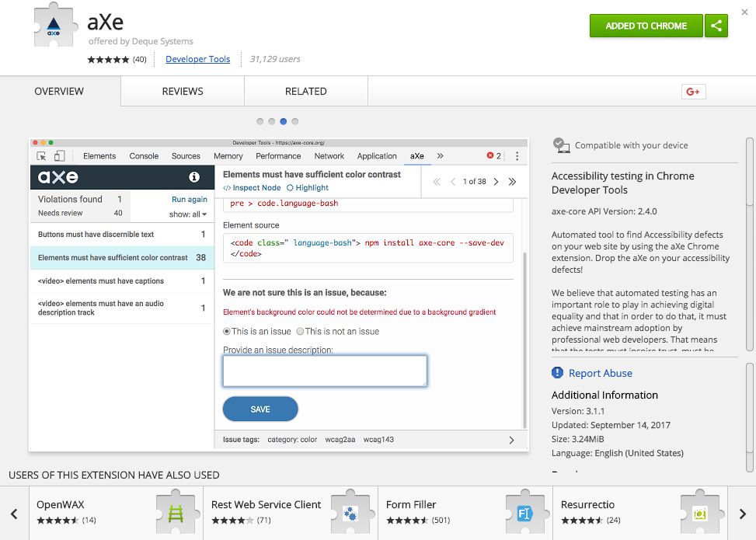The height and width of the screenshot is (540, 756).
Task: Switch to the OVERVIEW tab
Action: click(59, 91)
